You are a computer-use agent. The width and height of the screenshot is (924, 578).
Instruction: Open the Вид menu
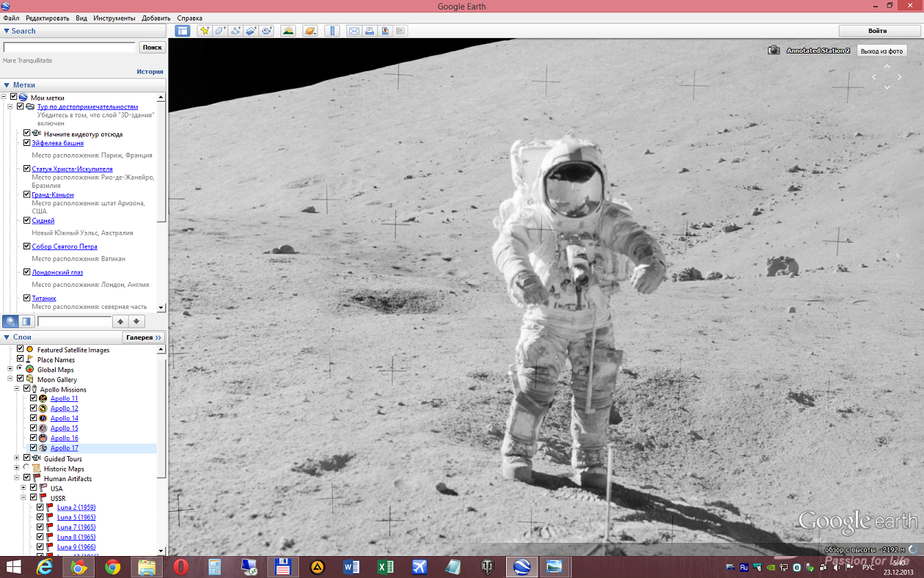coord(81,18)
